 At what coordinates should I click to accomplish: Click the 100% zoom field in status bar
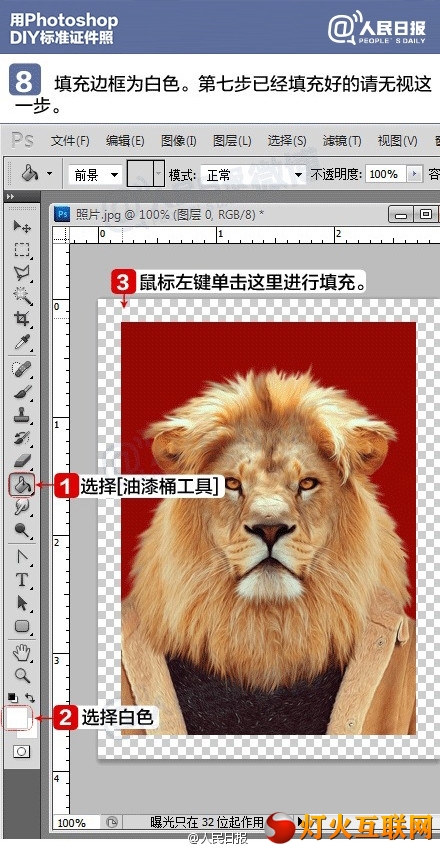(77, 823)
